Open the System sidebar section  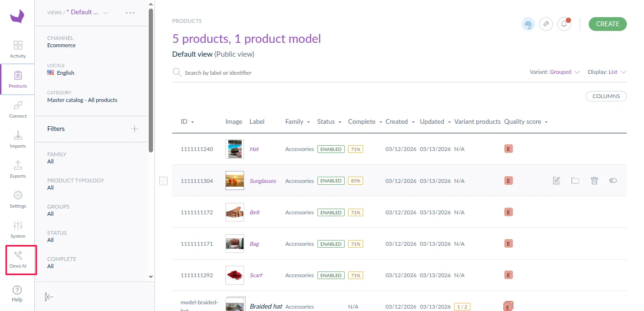[x=18, y=229]
